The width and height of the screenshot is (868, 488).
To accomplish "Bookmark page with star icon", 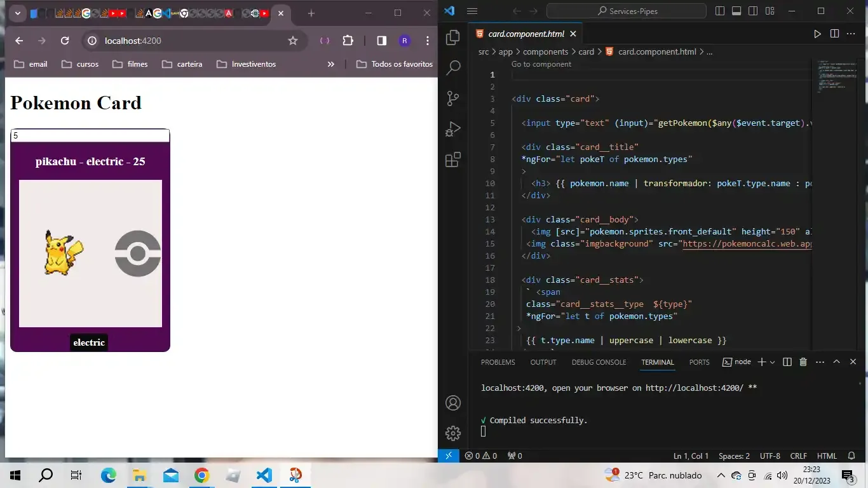I will 293,41.
